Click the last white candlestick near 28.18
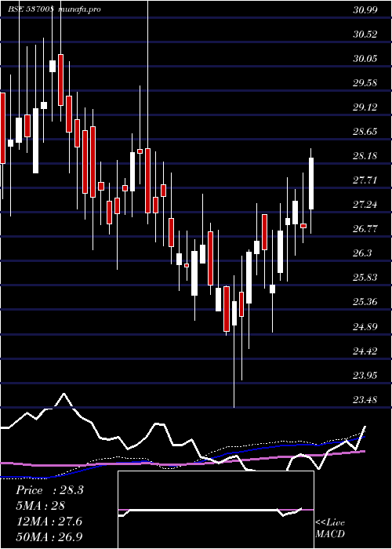The width and height of the screenshot is (392, 549). [310, 184]
